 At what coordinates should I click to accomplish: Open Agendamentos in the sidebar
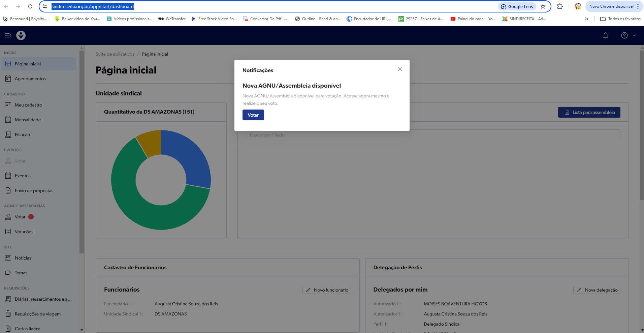(x=30, y=79)
